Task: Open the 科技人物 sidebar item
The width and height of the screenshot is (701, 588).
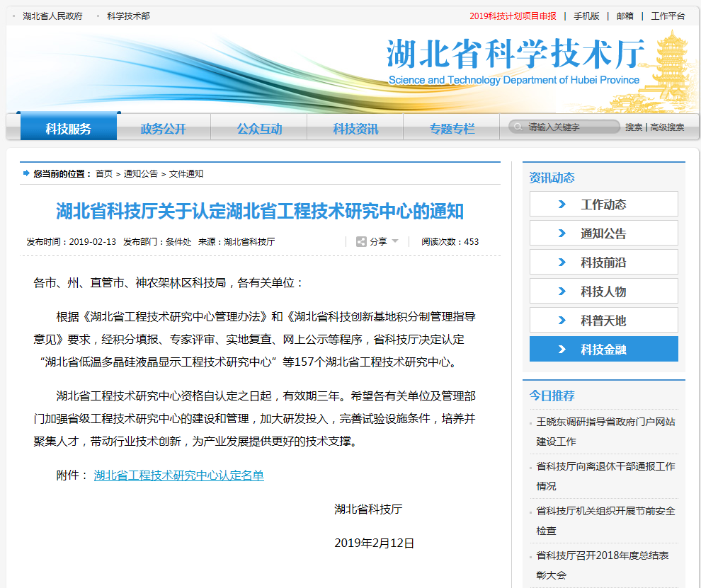Action: click(x=604, y=292)
